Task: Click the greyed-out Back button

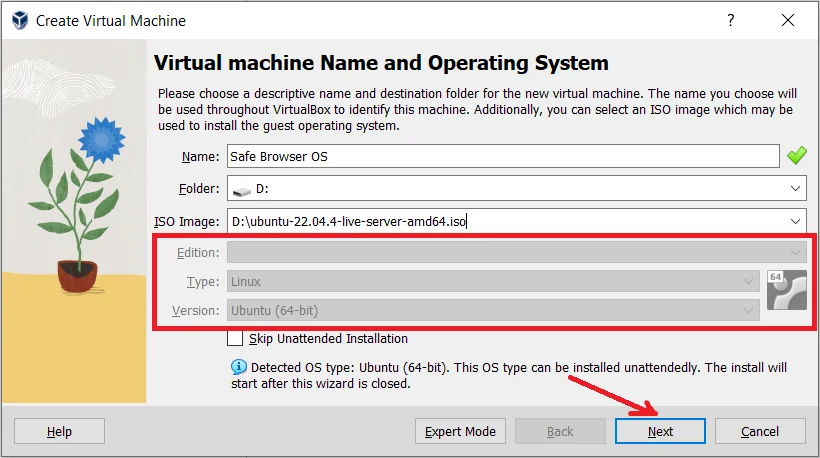Action: 560,431
